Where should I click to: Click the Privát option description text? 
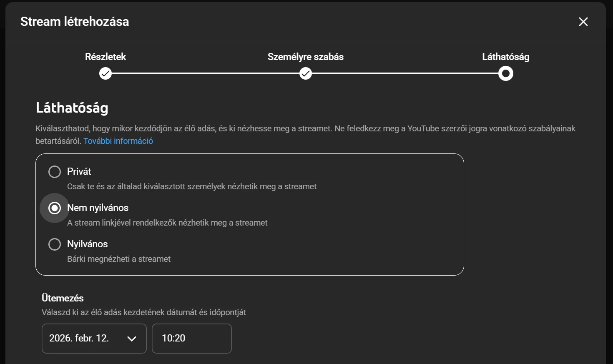coord(192,186)
